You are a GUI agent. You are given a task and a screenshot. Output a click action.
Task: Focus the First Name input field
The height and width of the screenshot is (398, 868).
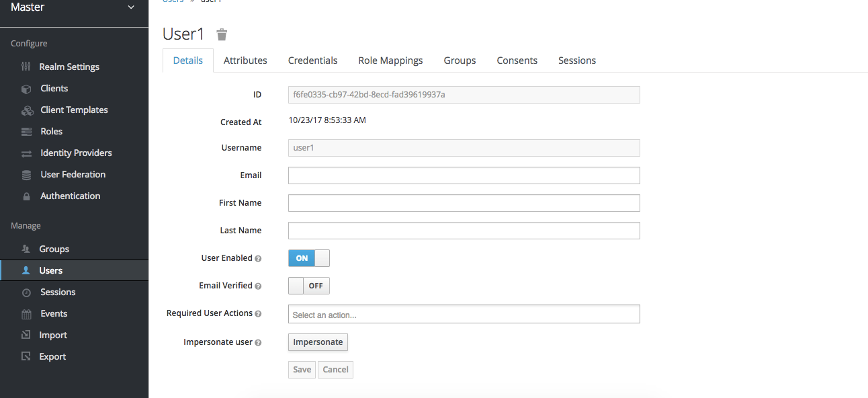point(464,203)
